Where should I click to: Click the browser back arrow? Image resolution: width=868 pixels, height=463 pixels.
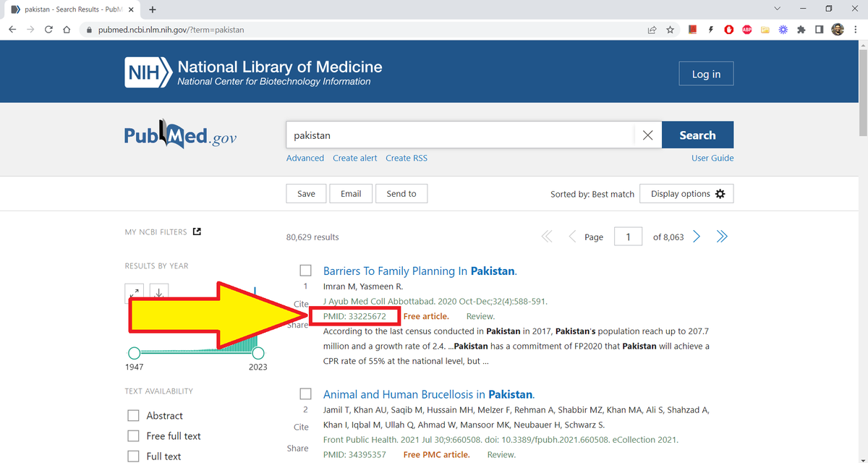12,30
